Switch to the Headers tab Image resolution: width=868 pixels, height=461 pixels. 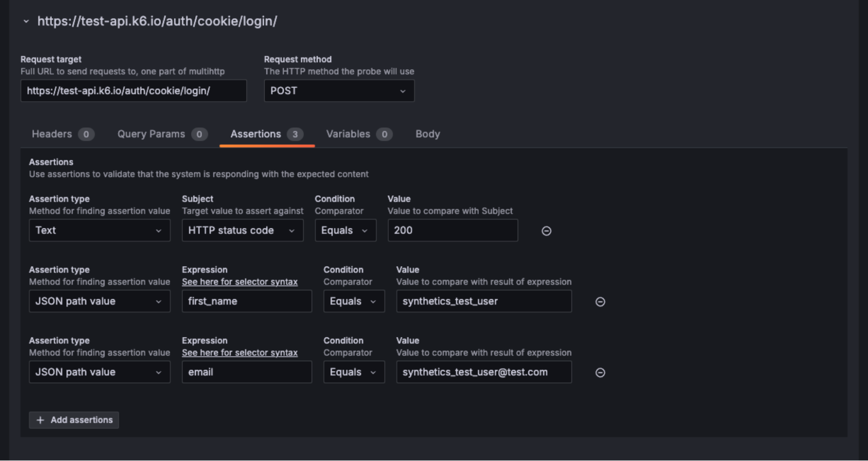(52, 134)
